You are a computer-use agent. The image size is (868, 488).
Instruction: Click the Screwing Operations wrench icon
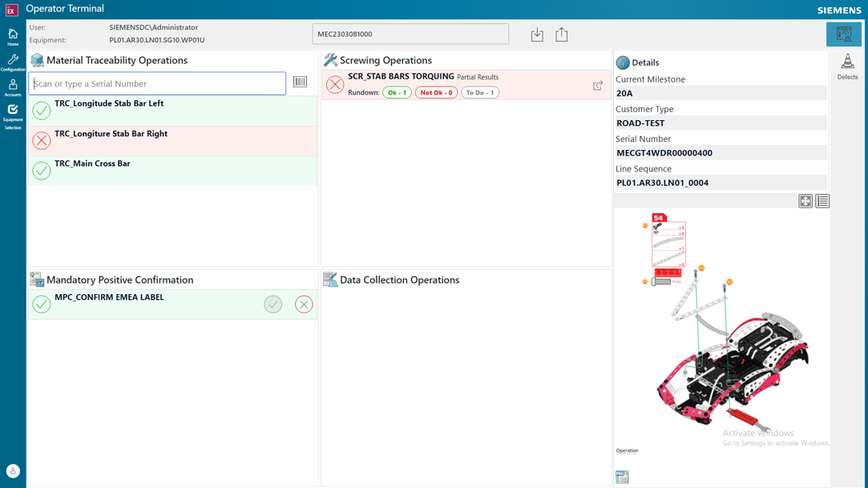[330, 60]
